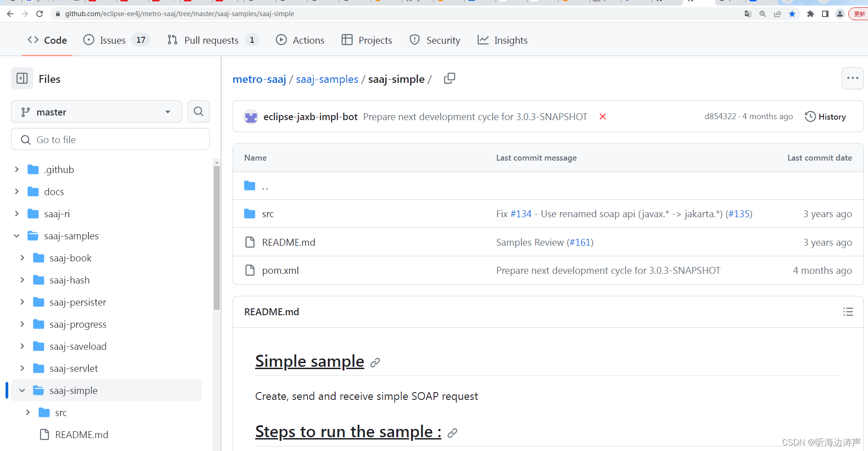Click the anchor link icon beside Steps heading
The width and height of the screenshot is (868, 451).
click(x=452, y=433)
